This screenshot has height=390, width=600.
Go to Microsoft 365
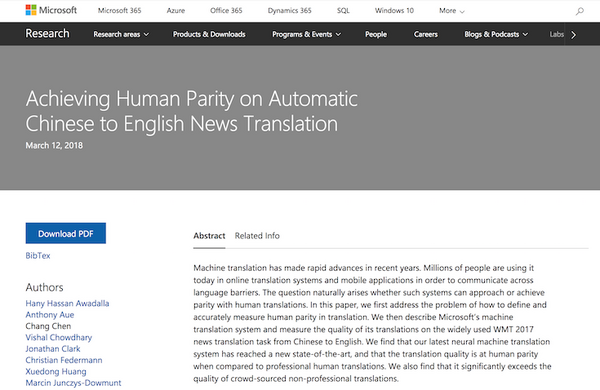coord(119,11)
